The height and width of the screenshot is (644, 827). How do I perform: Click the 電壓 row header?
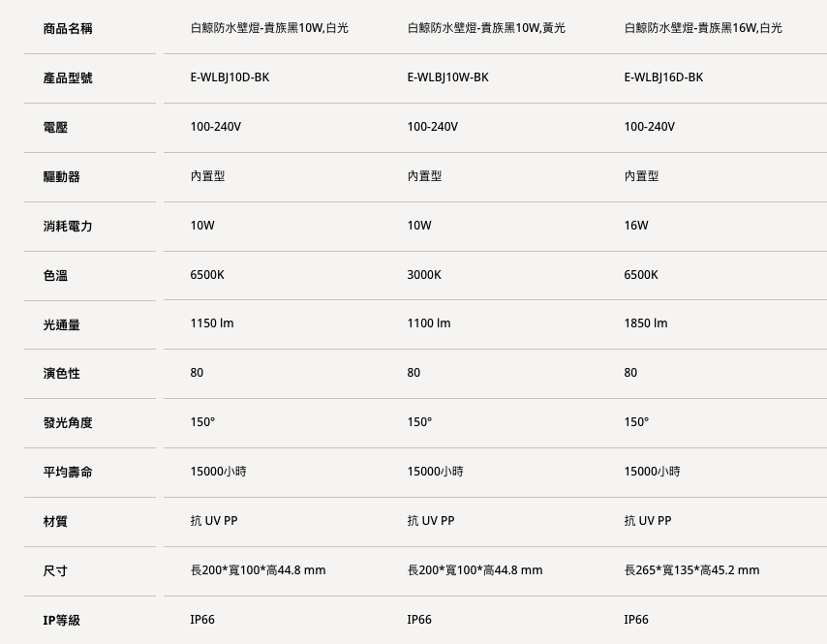pyautogui.click(x=55, y=128)
